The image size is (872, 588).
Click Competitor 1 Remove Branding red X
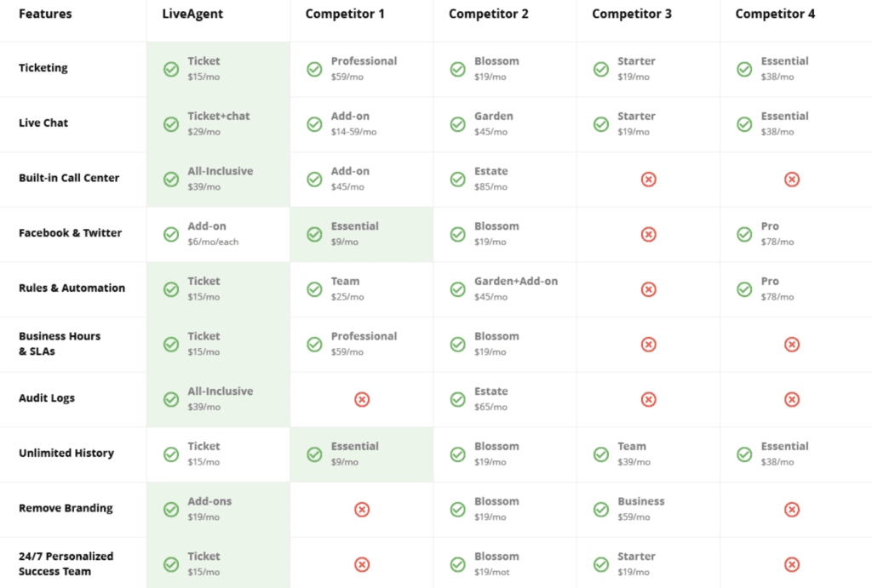tap(362, 510)
